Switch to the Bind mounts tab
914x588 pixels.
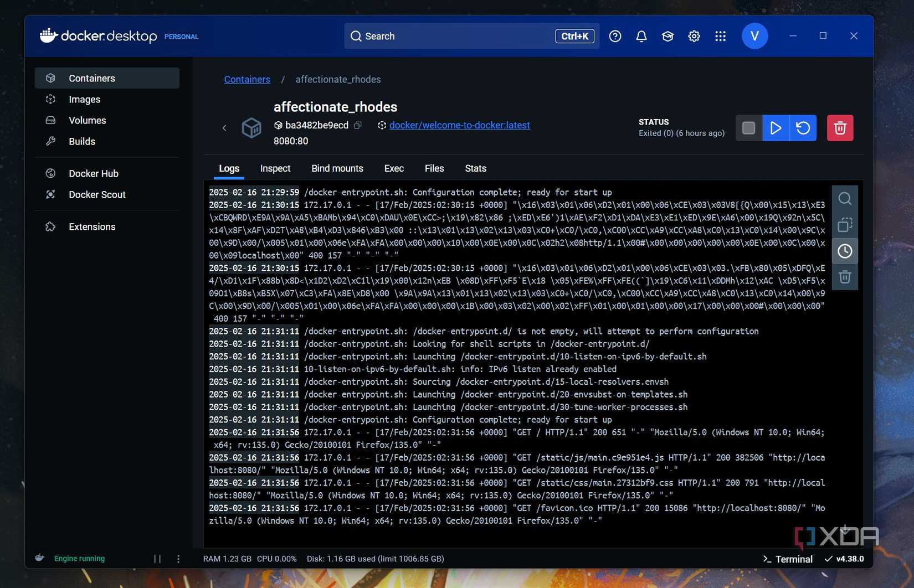point(337,168)
